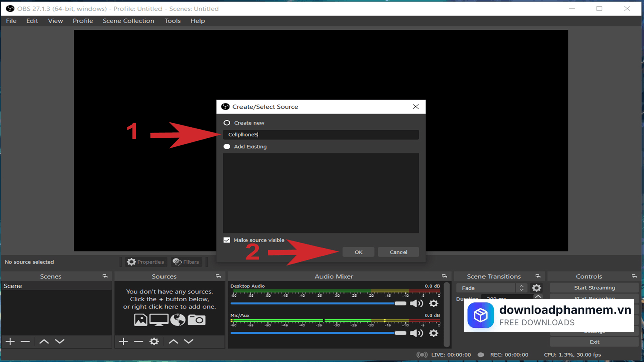The width and height of the screenshot is (644, 362).
Task: Click the source name text field
Action: pos(320,135)
